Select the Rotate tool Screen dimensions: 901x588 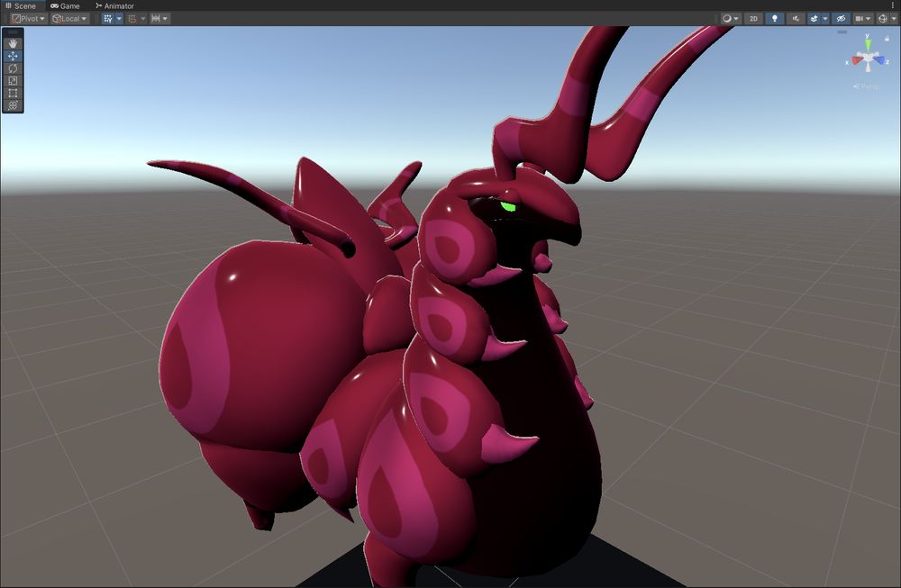tap(13, 68)
